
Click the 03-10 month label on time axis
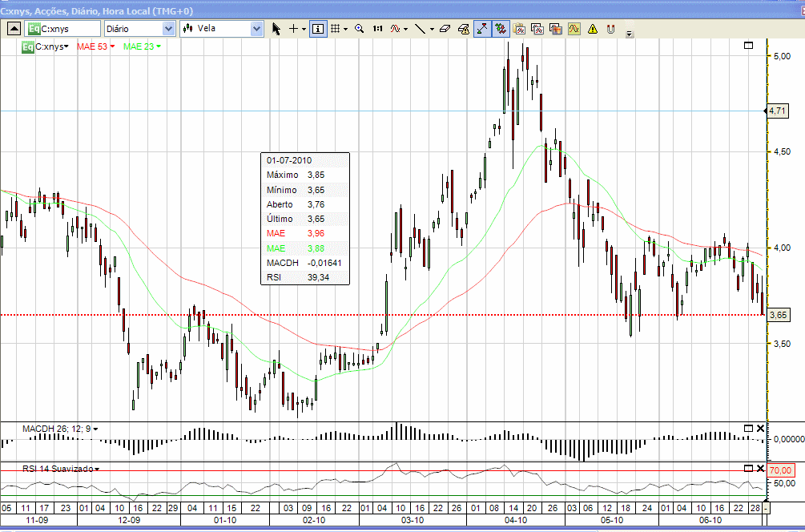pyautogui.click(x=413, y=520)
